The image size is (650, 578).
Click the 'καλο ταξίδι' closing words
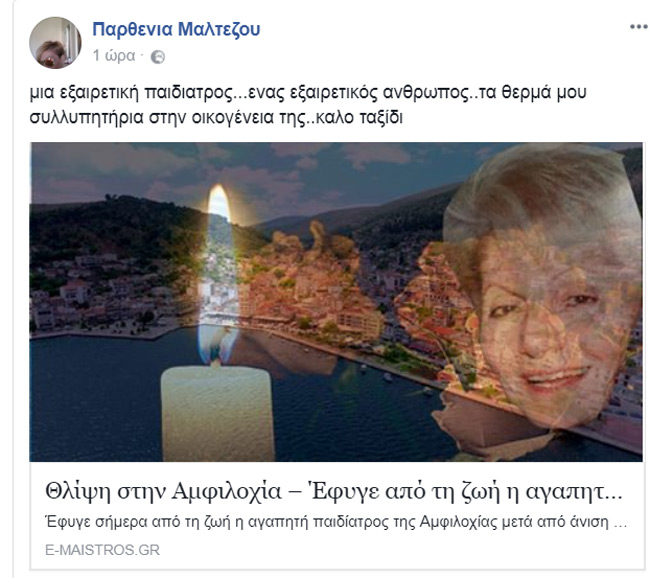(x=359, y=118)
